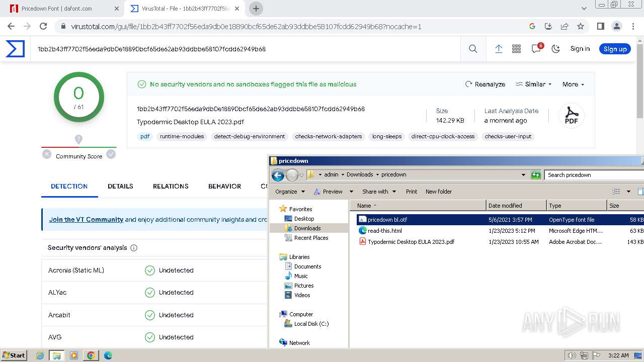Image resolution: width=644 pixels, height=362 pixels.
Task: Click the PDF file type icon
Action: click(571, 116)
